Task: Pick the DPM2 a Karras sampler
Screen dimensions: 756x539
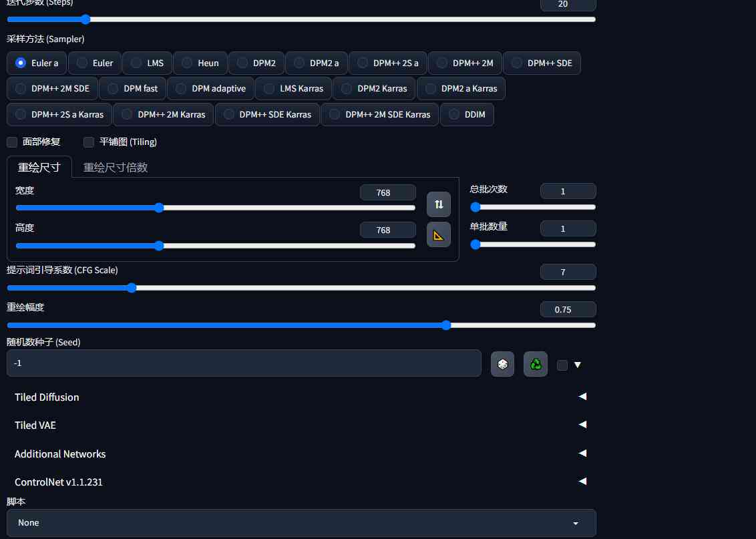Action: 461,89
